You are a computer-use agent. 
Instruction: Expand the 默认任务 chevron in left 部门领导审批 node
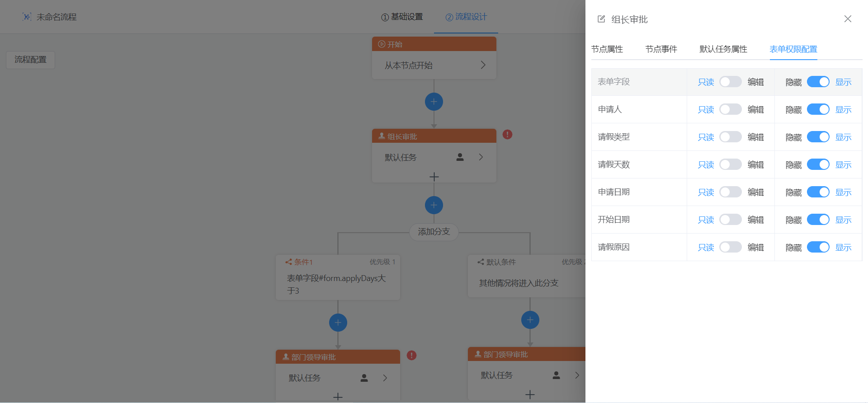click(x=385, y=378)
